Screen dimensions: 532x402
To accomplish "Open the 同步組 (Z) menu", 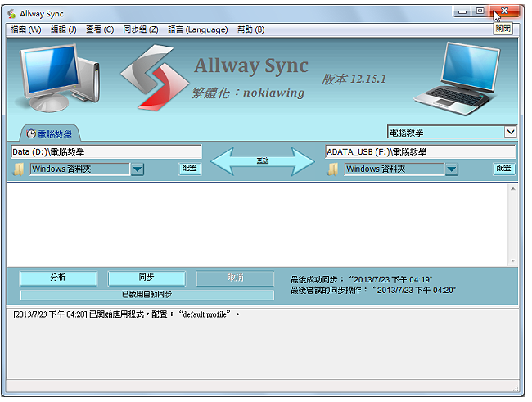I will coord(141,29).
